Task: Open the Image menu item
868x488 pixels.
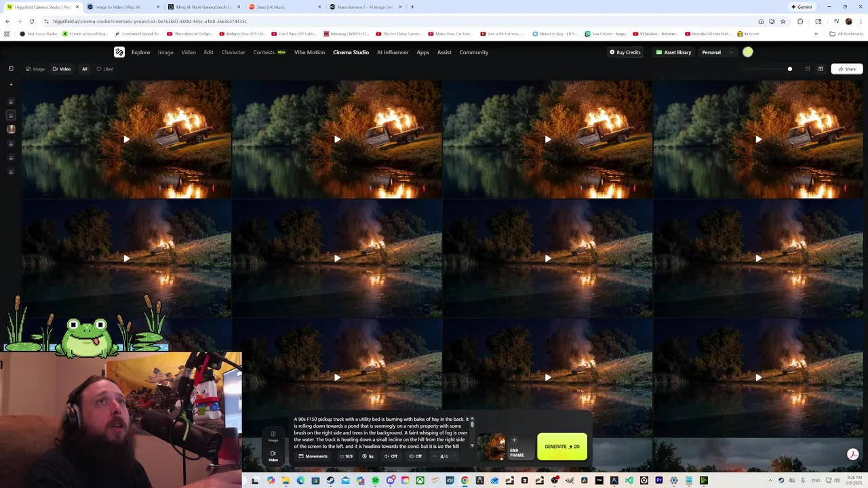Action: point(165,52)
